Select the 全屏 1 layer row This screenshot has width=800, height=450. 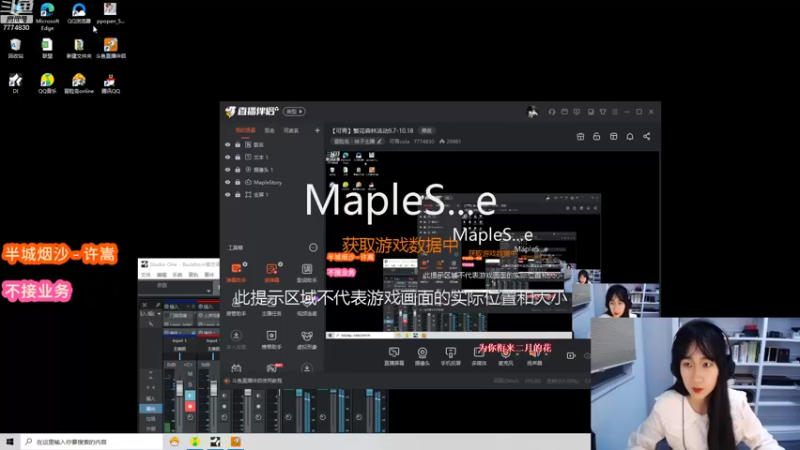(x=273, y=194)
